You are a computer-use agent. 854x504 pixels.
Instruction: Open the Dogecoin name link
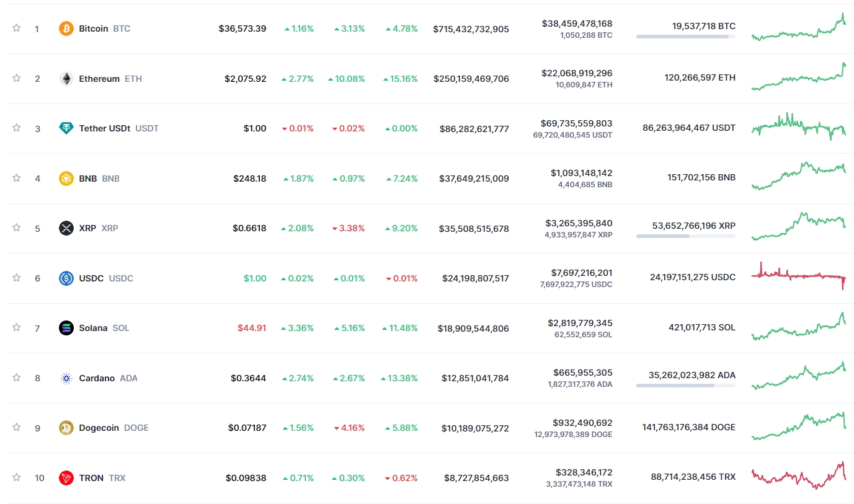coord(105,428)
